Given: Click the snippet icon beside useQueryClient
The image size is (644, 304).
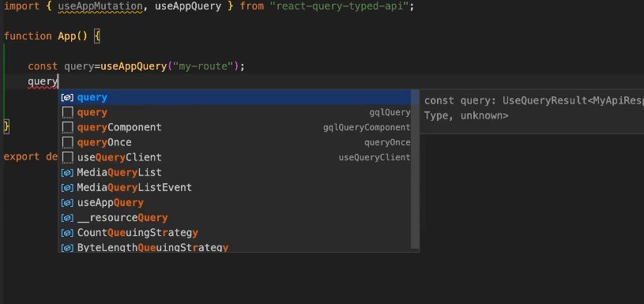Looking at the screenshot, I should [67, 158].
